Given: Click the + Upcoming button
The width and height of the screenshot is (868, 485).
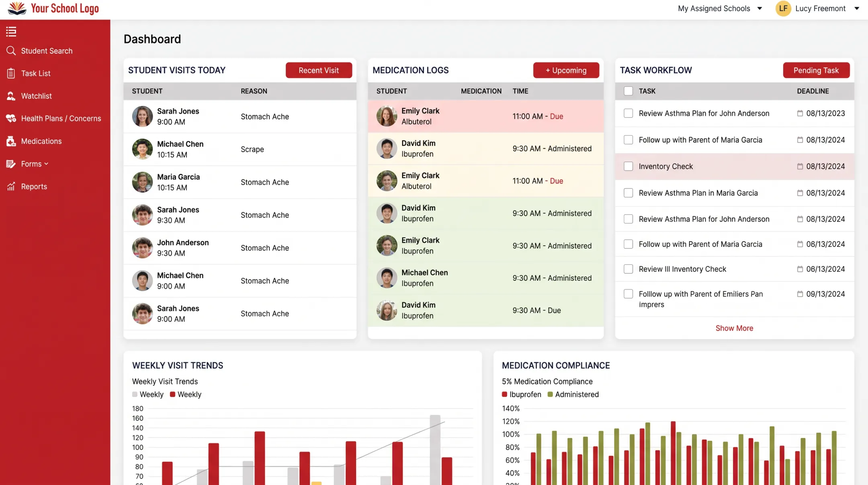Looking at the screenshot, I should click(566, 70).
